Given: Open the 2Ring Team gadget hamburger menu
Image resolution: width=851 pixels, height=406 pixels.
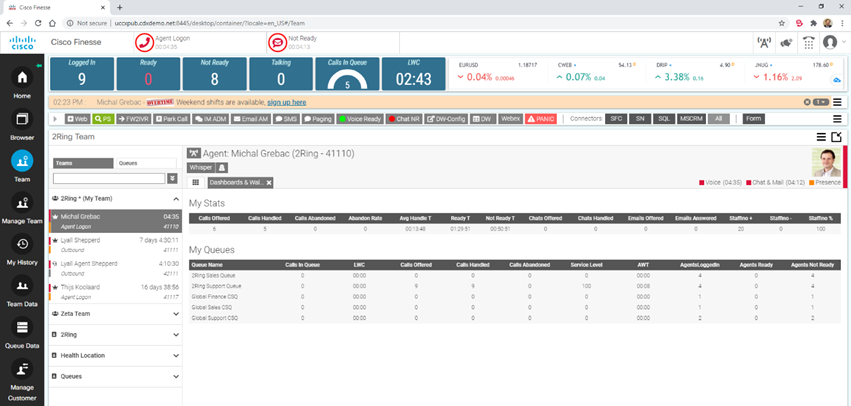Looking at the screenshot, I should [x=822, y=137].
